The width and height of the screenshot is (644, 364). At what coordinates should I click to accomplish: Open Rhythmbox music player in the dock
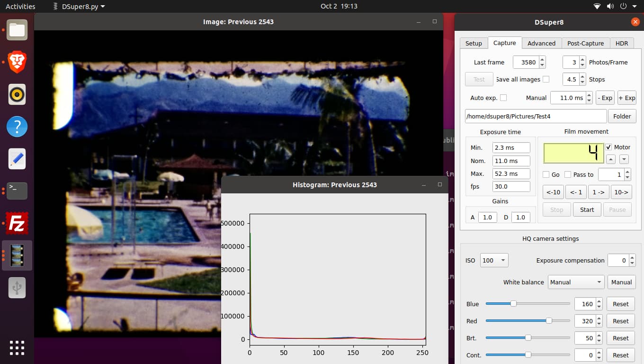click(17, 94)
